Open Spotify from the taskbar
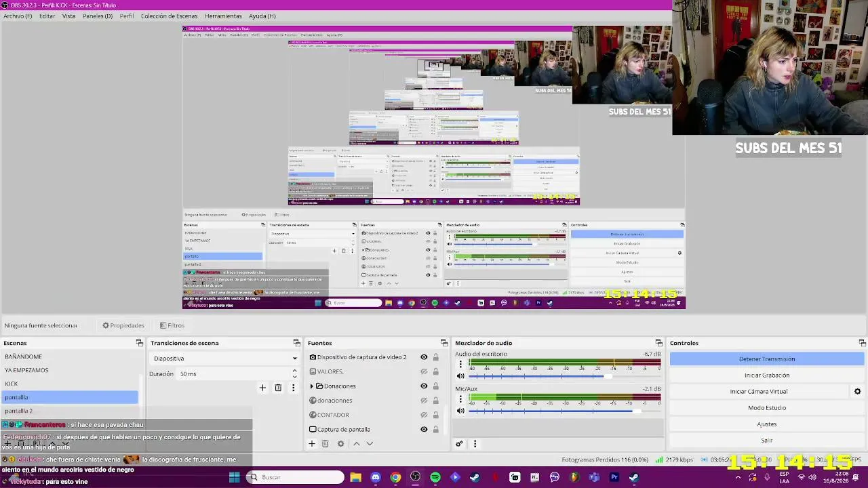This screenshot has height=488, width=868. pos(435,477)
